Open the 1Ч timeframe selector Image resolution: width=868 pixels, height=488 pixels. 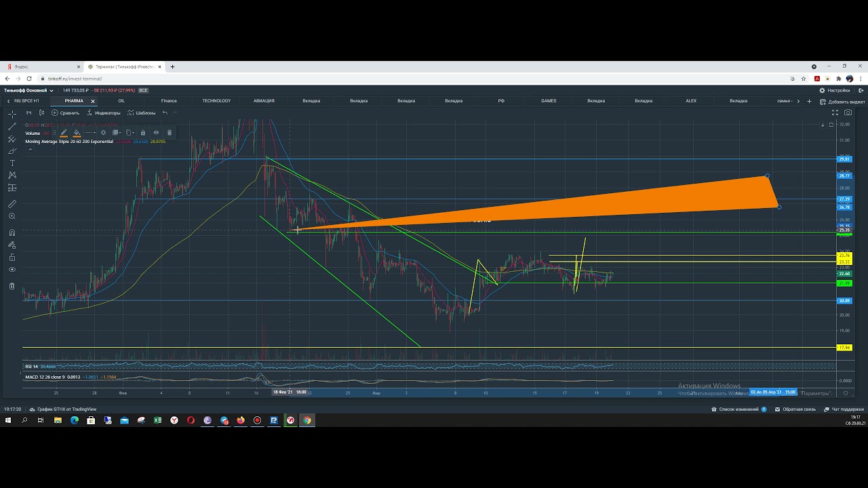click(x=28, y=113)
